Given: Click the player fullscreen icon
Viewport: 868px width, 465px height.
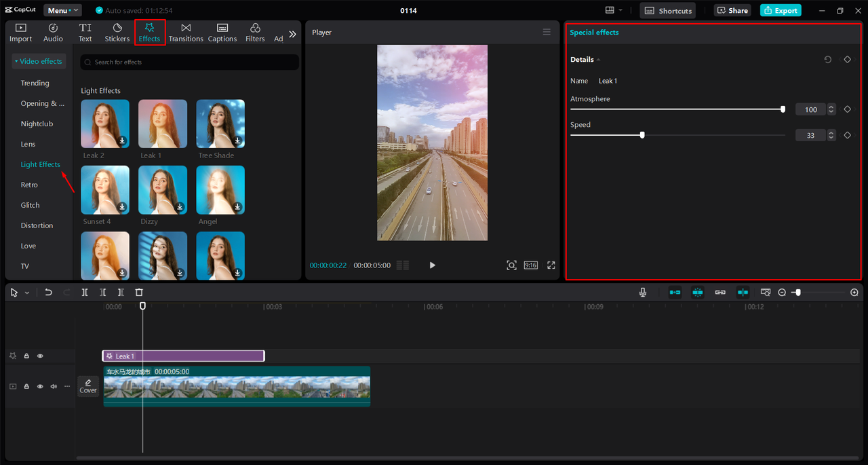Looking at the screenshot, I should pos(551,265).
